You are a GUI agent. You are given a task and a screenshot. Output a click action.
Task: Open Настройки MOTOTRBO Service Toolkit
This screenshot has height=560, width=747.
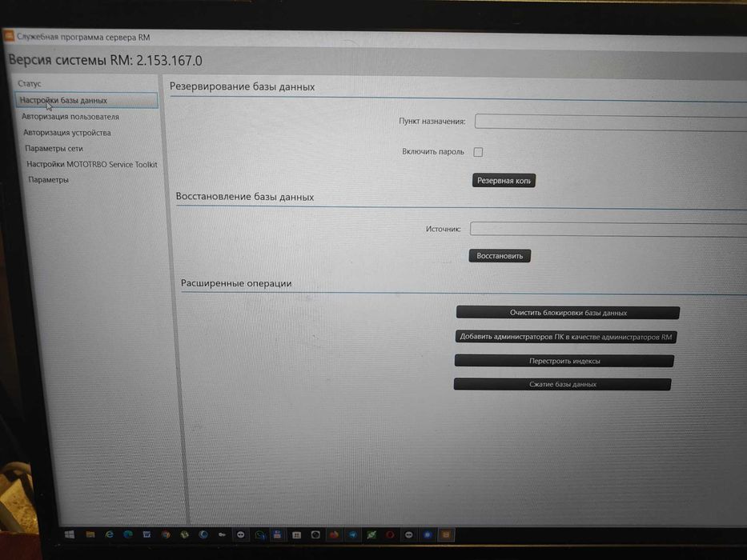pyautogui.click(x=92, y=164)
